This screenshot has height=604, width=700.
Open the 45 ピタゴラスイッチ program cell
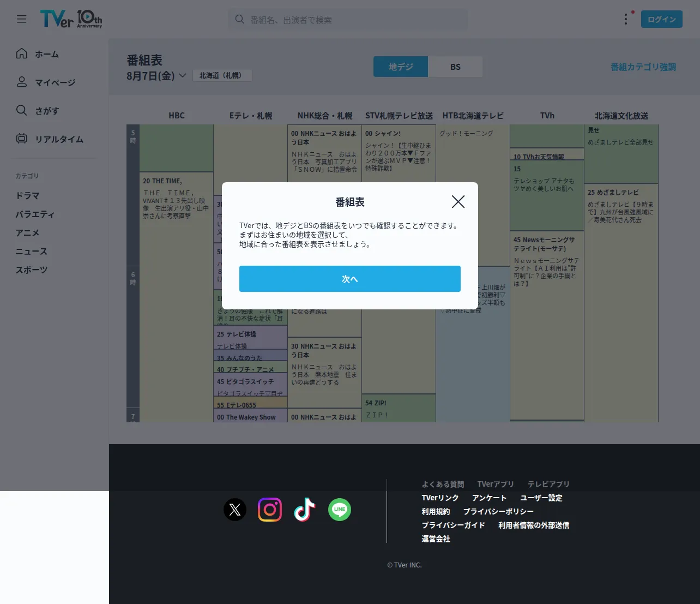(250, 385)
